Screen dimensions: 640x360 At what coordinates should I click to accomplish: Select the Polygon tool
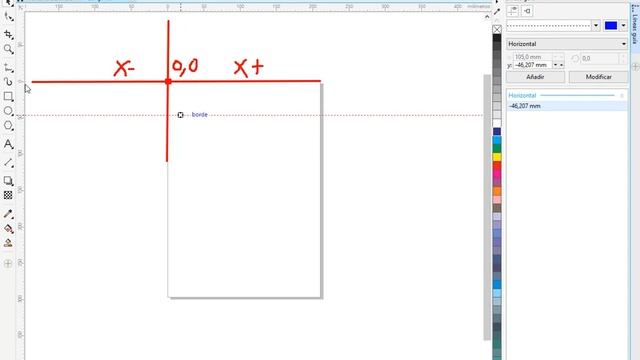(x=8, y=126)
